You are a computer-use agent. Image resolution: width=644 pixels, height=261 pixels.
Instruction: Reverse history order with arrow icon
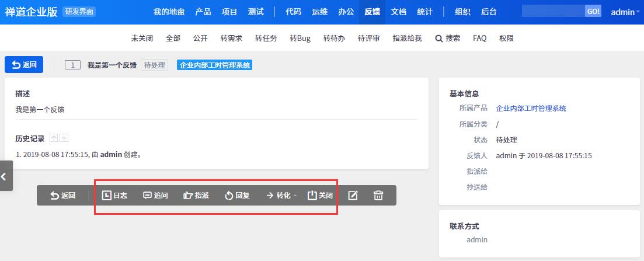pyautogui.click(x=53, y=138)
